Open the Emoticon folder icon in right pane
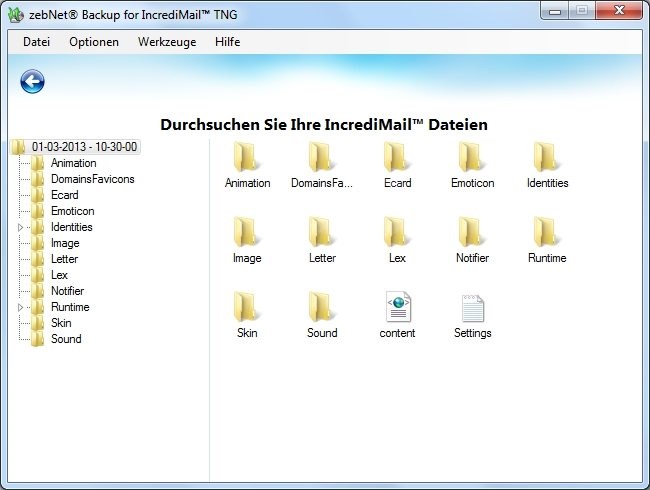The height and width of the screenshot is (490, 650). tap(472, 158)
